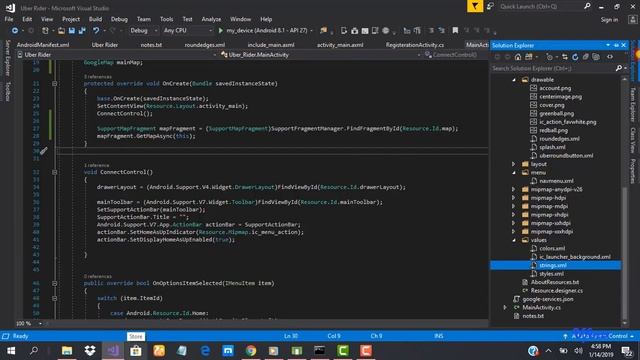Expand MainActivity.cs node arrow in Solution Explorer
The width and height of the screenshot is (640, 360).
(505, 307)
